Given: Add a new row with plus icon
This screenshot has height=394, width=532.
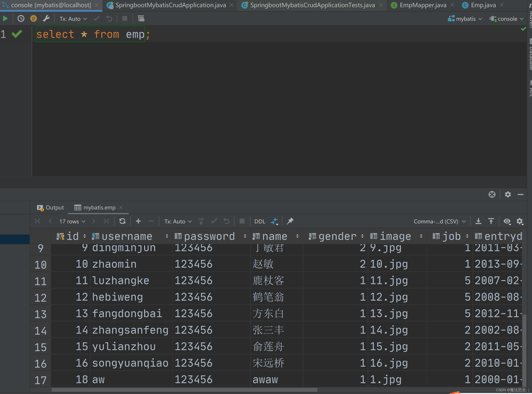Looking at the screenshot, I should click(138, 221).
